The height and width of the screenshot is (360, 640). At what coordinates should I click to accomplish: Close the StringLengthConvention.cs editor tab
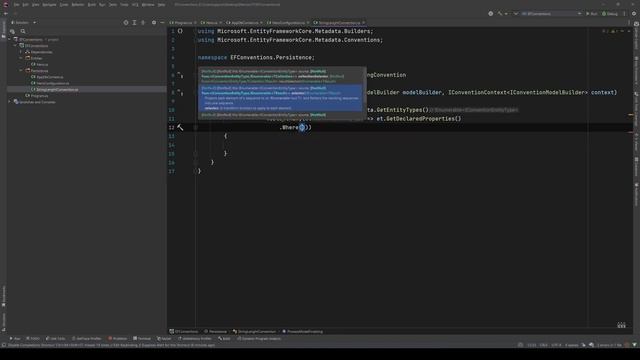363,23
